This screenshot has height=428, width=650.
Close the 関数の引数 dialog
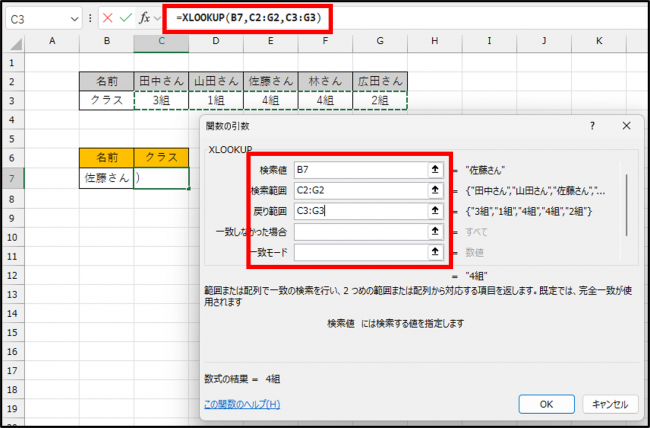[626, 126]
